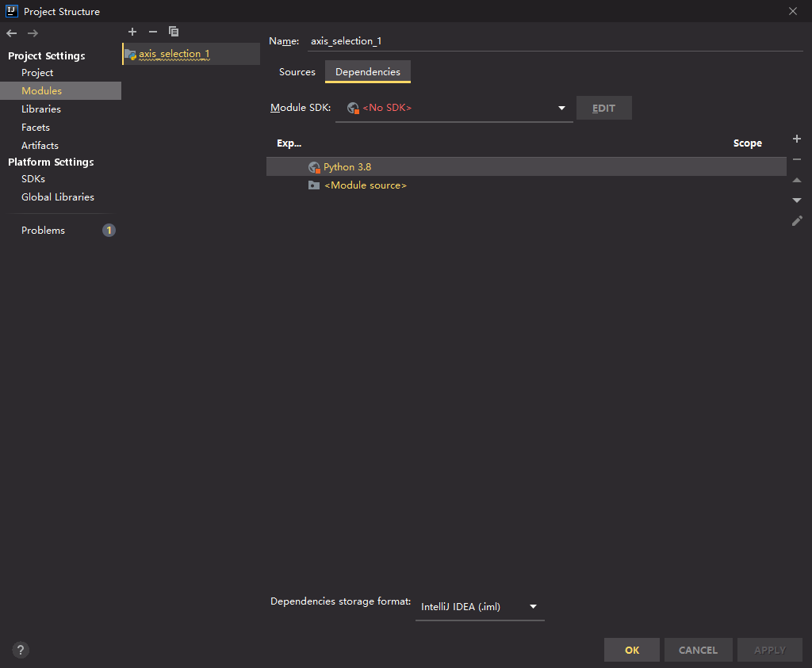Remove selected dependency with minus icon
This screenshot has height=668, width=812.
[796, 159]
